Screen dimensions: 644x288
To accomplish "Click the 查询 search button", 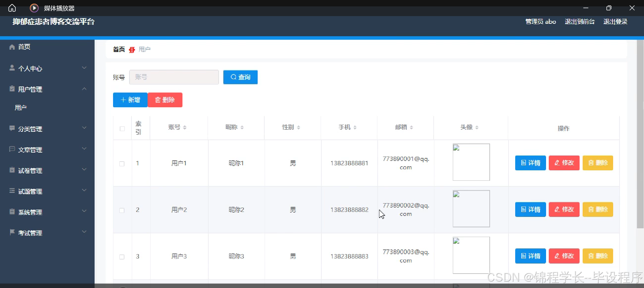I will [240, 77].
